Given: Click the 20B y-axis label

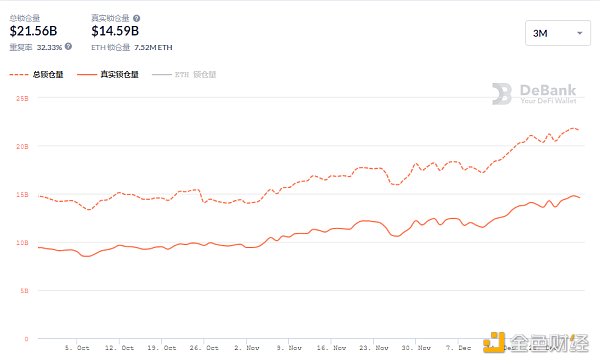Looking at the screenshot, I should click(22, 146).
